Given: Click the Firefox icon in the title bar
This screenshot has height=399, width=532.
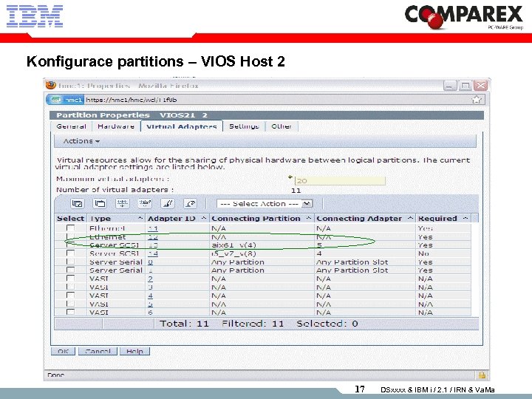Looking at the screenshot, I should point(51,85).
